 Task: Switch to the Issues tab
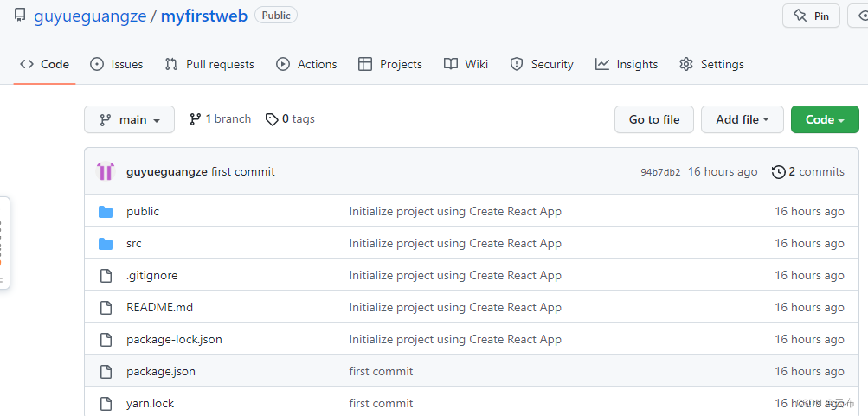[117, 64]
